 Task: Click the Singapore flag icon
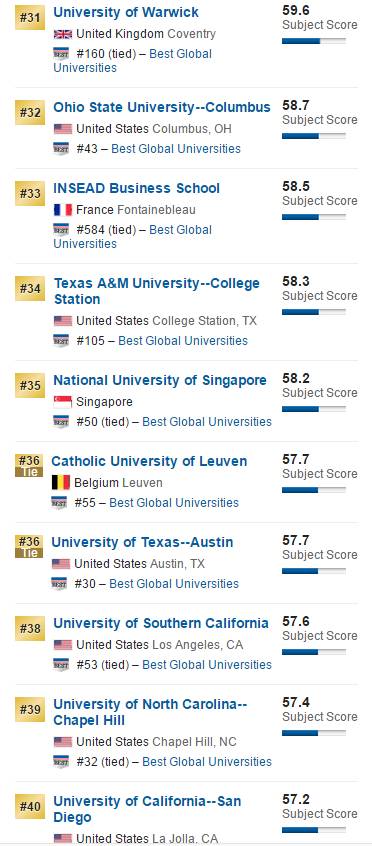pos(63,402)
